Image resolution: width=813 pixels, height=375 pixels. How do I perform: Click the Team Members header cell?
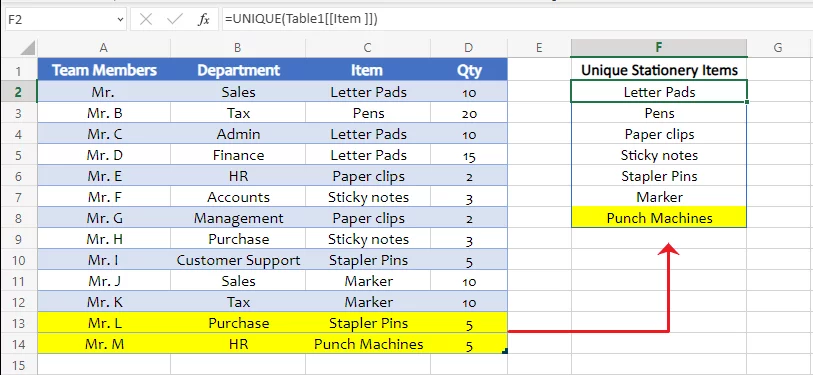point(104,70)
